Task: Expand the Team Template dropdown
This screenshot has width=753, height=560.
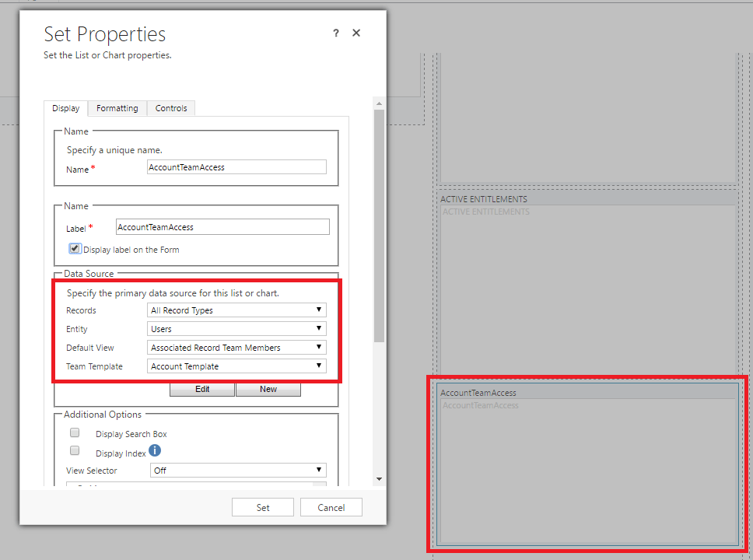Action: pos(236,366)
